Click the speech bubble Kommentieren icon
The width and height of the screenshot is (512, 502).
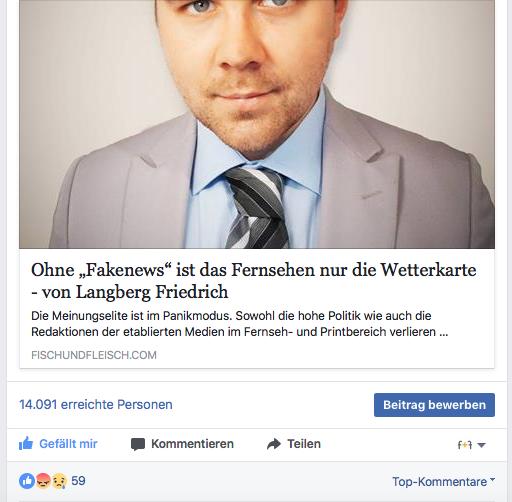pyautogui.click(x=138, y=444)
